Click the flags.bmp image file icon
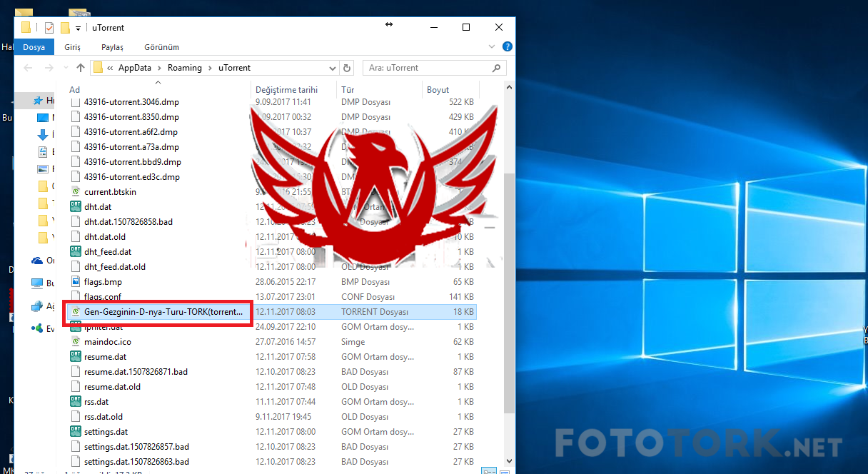 [76, 281]
